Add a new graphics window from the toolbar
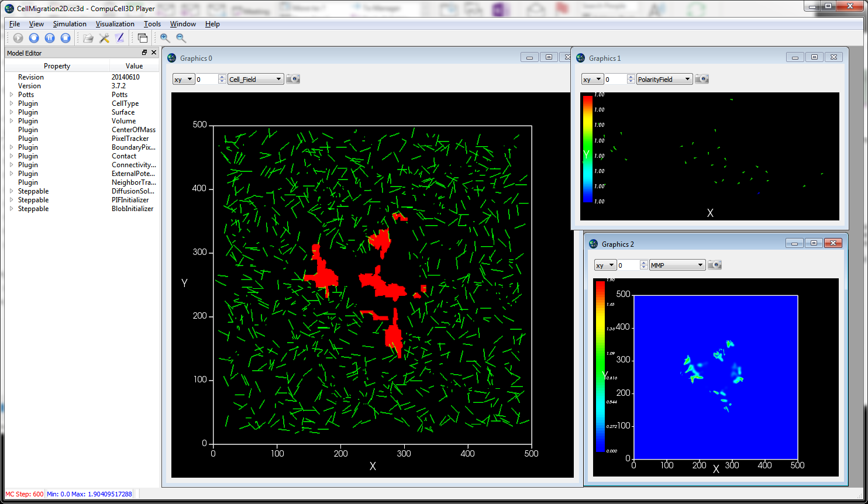The image size is (868, 504). [x=143, y=38]
